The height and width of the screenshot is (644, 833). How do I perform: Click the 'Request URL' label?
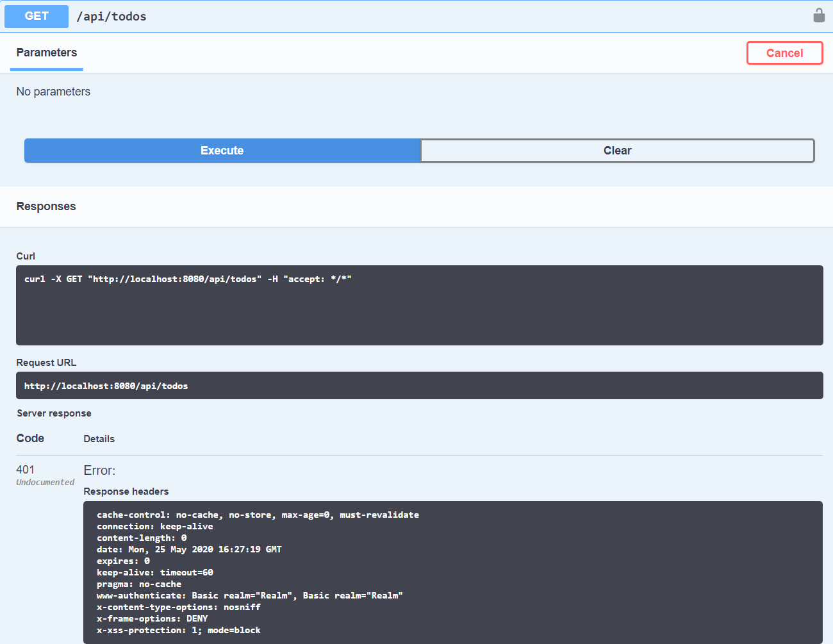point(46,363)
